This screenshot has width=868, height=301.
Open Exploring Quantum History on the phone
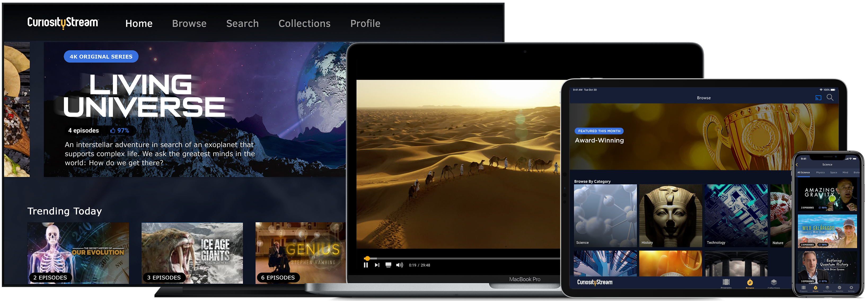[827, 268]
